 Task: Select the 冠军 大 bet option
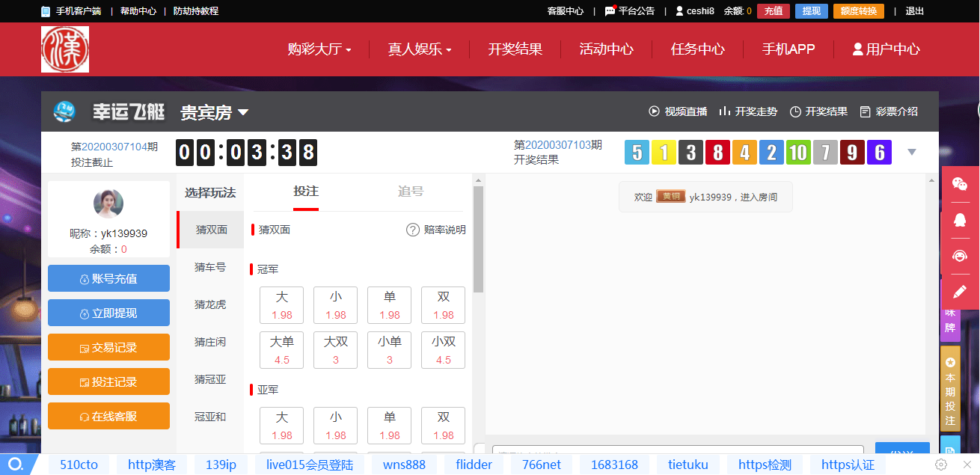pyautogui.click(x=282, y=305)
